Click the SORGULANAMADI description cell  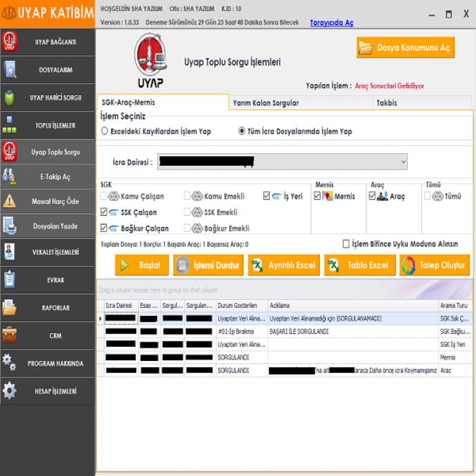click(x=353, y=318)
